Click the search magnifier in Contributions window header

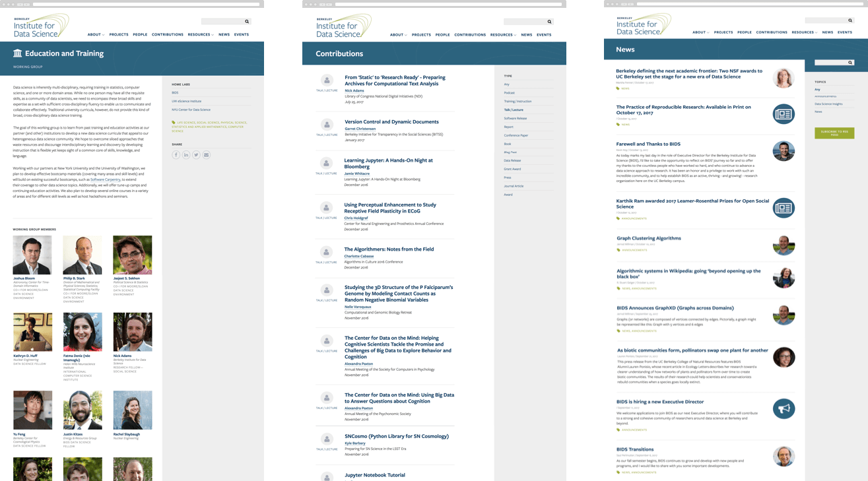(x=549, y=22)
